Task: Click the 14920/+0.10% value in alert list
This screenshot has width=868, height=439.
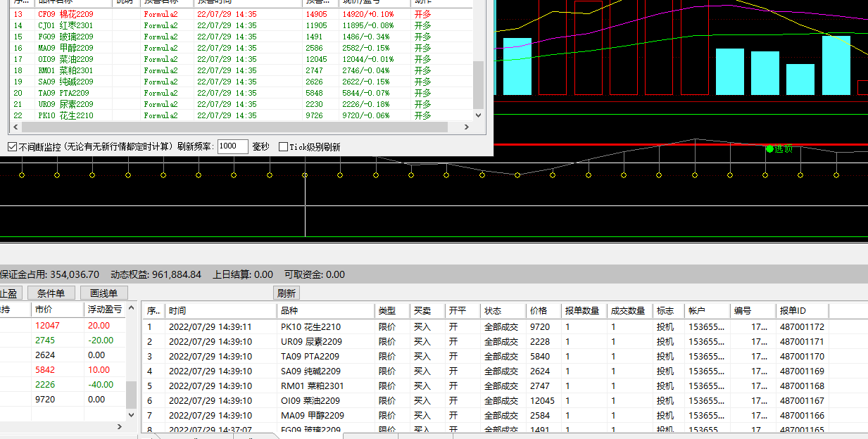Action: 368,14
